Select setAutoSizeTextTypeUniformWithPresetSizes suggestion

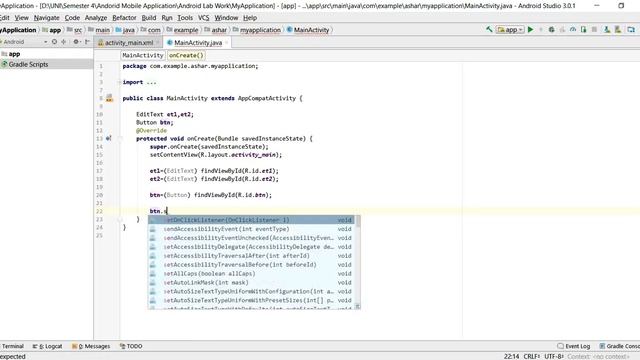point(251,300)
